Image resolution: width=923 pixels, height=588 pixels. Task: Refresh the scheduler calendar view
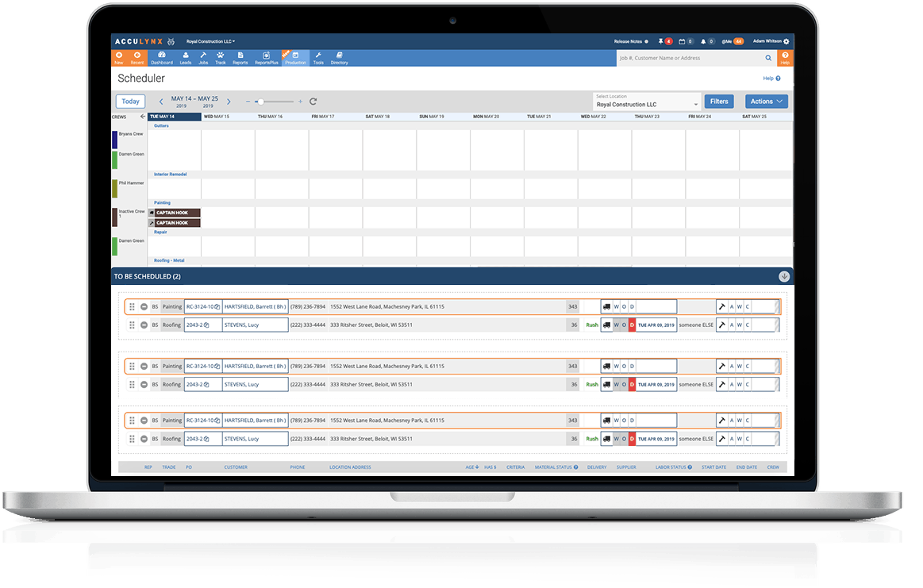tap(313, 102)
